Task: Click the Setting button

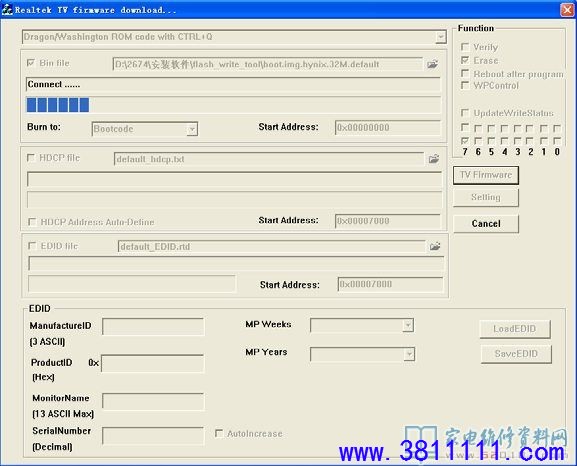Action: tap(486, 197)
